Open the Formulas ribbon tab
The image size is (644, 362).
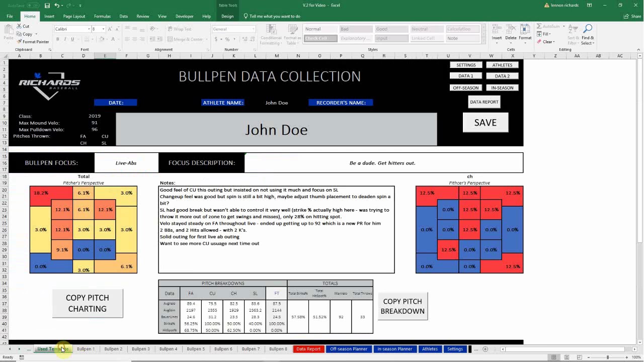[x=102, y=16]
